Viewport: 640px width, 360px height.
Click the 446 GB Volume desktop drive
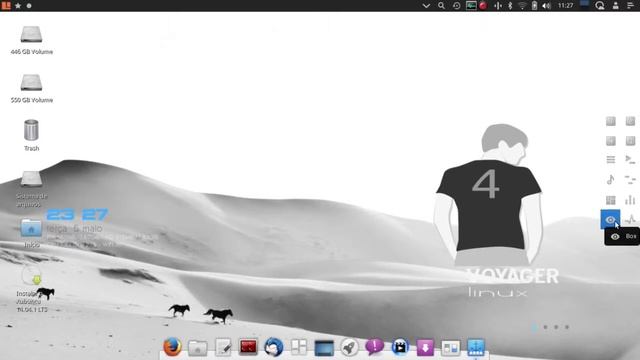tap(31, 40)
